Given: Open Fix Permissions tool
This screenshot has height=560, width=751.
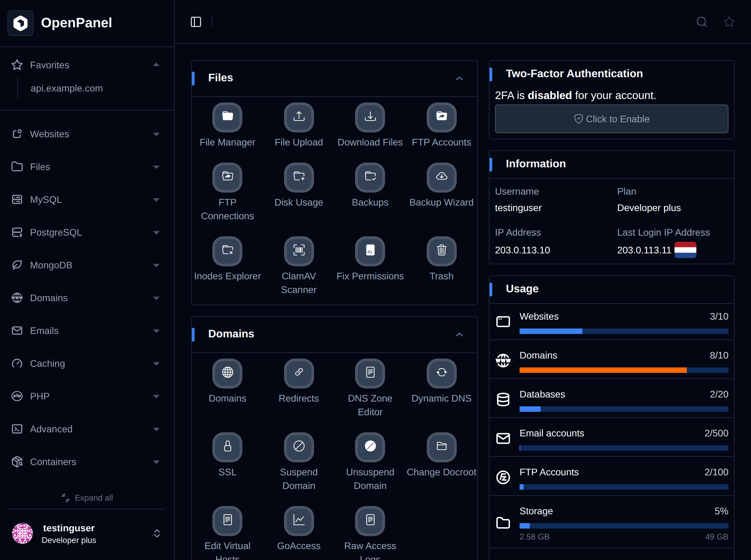Looking at the screenshot, I should point(370,251).
